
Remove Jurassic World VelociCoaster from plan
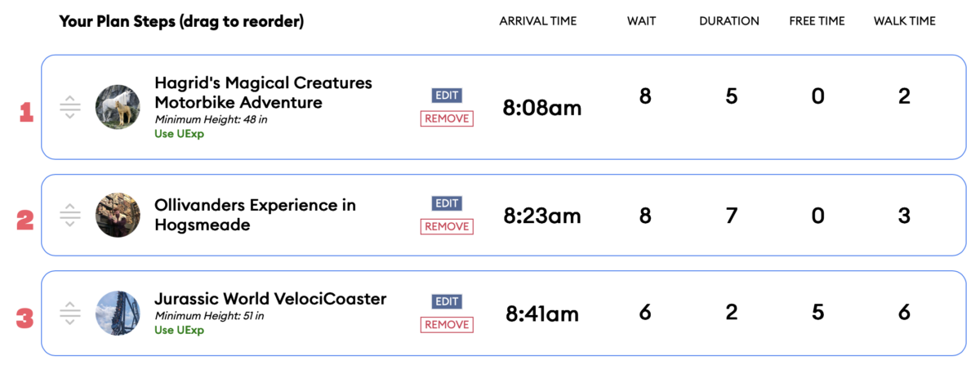(447, 324)
